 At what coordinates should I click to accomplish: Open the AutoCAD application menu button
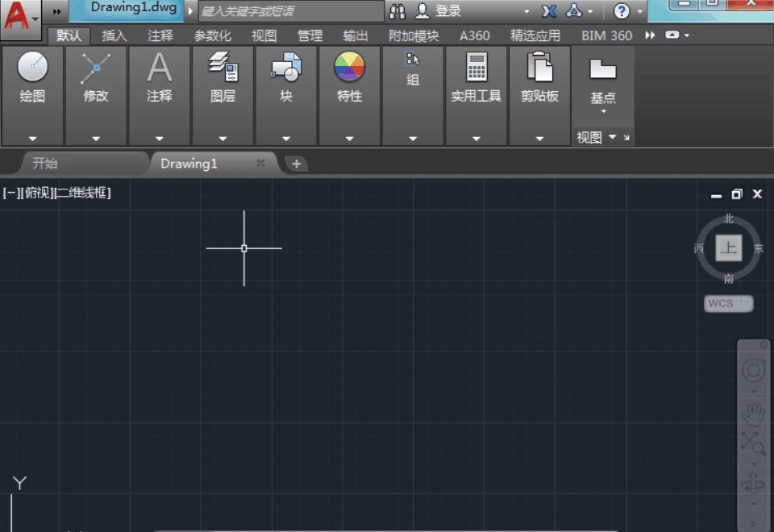click(x=21, y=18)
